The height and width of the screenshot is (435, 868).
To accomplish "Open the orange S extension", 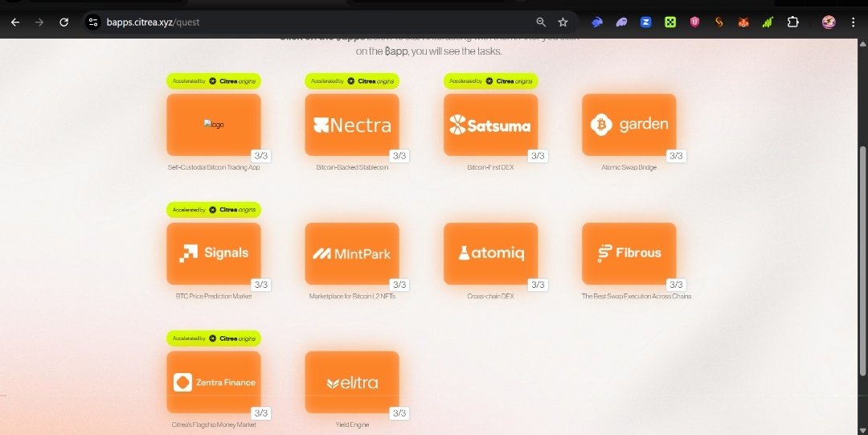I will (719, 23).
